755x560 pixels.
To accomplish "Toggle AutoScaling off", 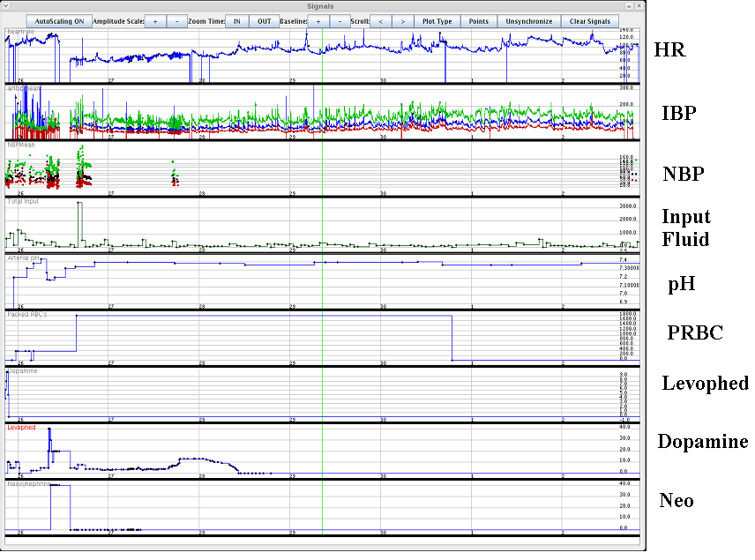I will tap(59, 20).
